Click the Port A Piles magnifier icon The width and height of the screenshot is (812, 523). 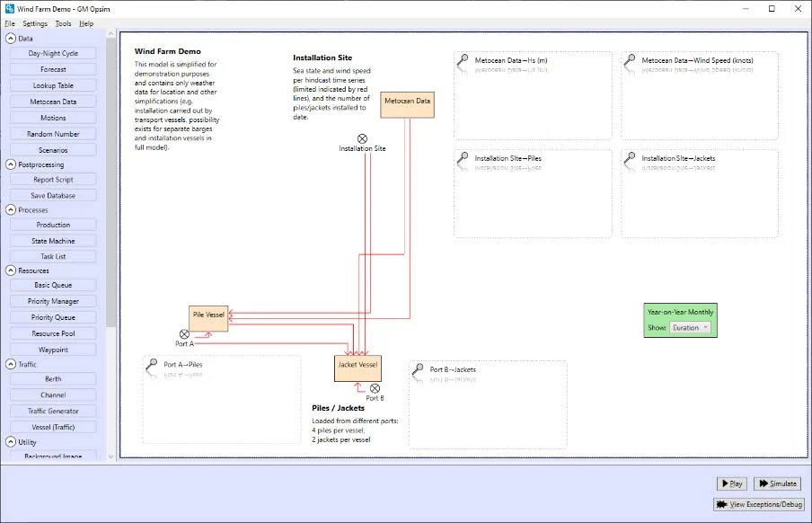click(x=153, y=366)
